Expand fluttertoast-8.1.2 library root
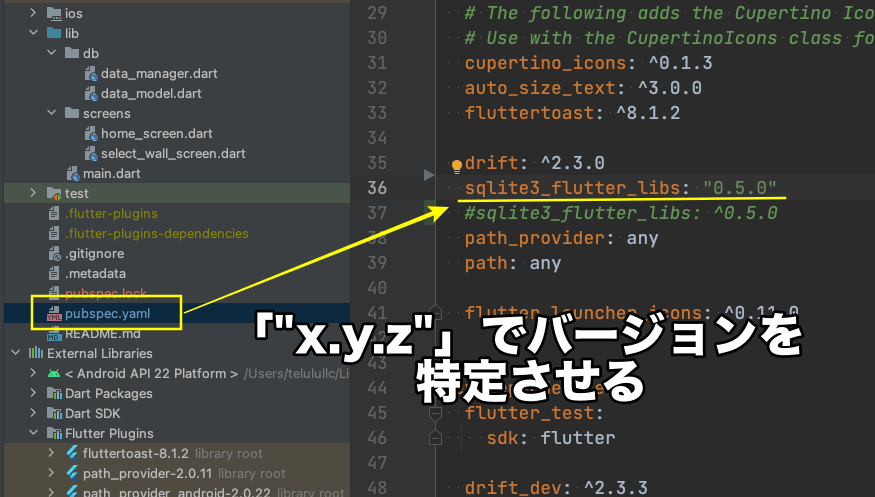Screen dimensions: 875x497 (52, 453)
